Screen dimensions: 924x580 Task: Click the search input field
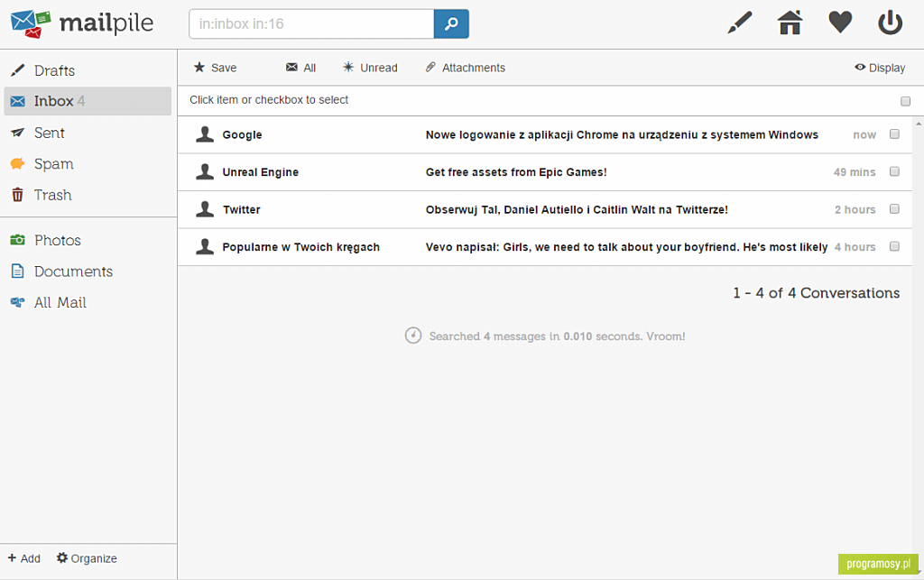(x=311, y=23)
